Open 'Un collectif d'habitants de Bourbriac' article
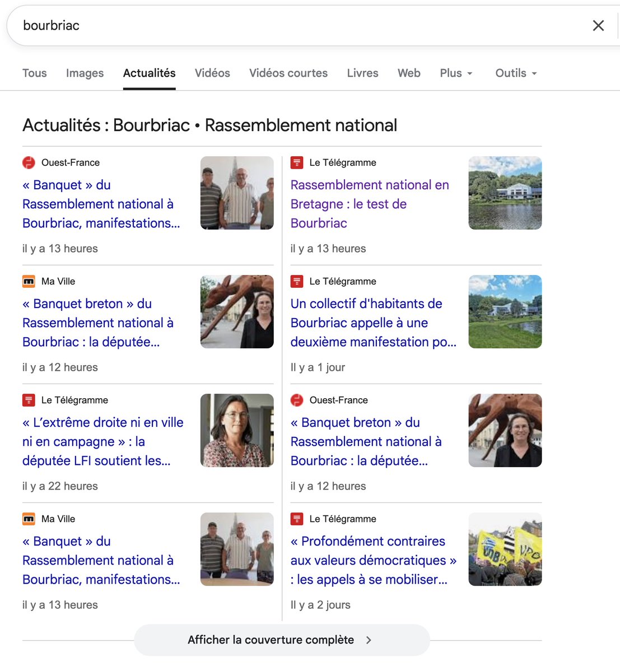Image resolution: width=620 pixels, height=672 pixels. tap(374, 323)
